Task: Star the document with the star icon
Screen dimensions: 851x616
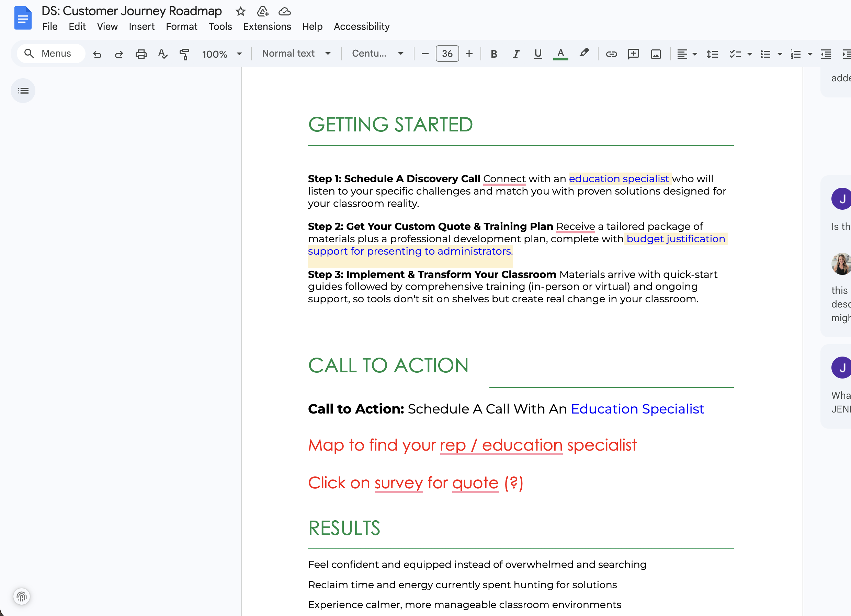Action: point(240,11)
